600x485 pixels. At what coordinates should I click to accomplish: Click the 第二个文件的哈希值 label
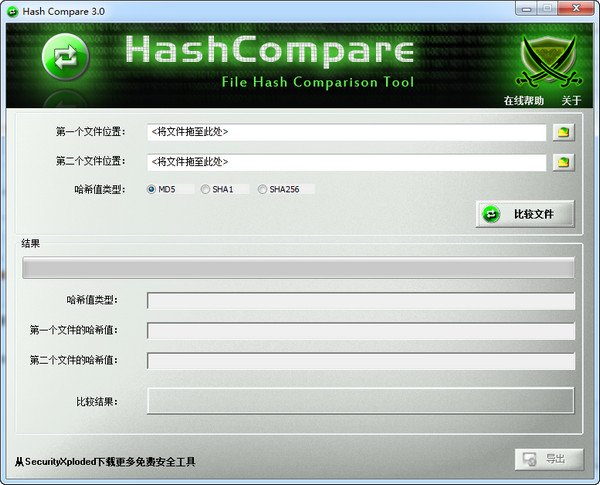(x=74, y=360)
